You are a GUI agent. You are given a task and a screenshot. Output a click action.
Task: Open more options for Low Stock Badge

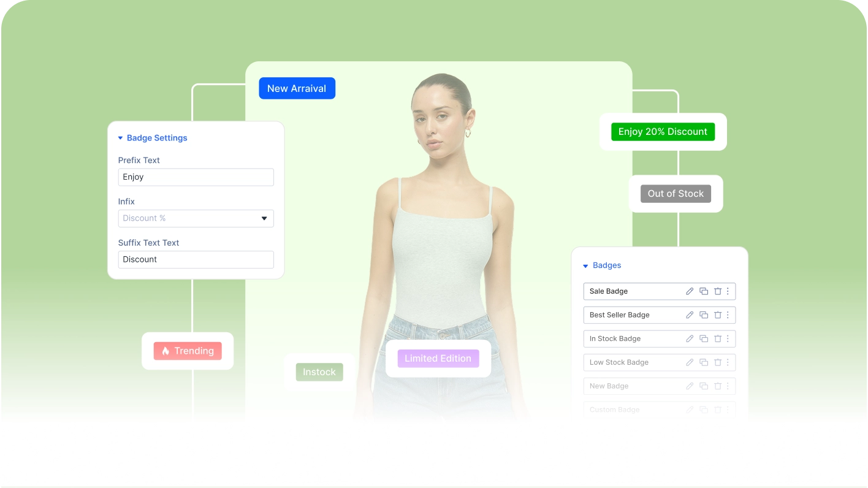point(728,362)
